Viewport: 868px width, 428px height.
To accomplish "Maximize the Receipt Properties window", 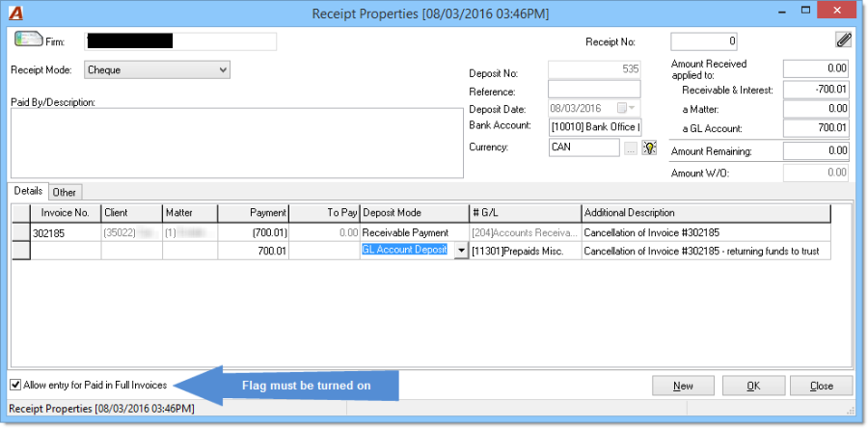I will point(806,10).
